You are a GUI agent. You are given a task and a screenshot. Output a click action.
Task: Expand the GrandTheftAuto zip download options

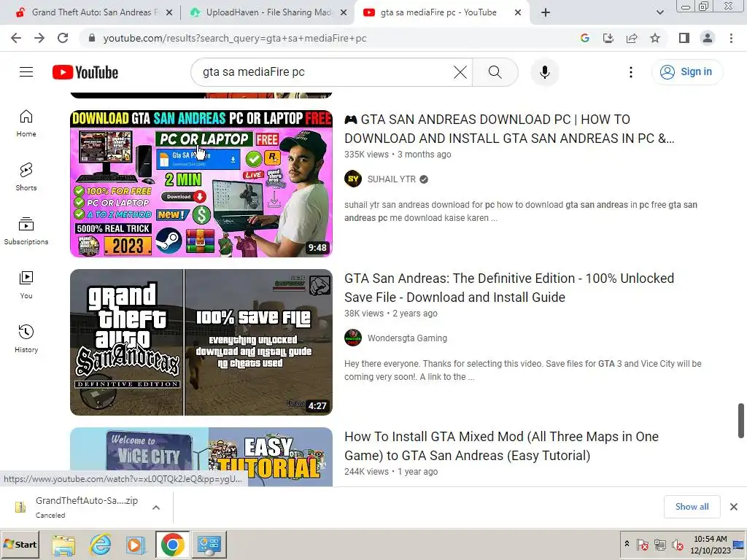[156, 507]
